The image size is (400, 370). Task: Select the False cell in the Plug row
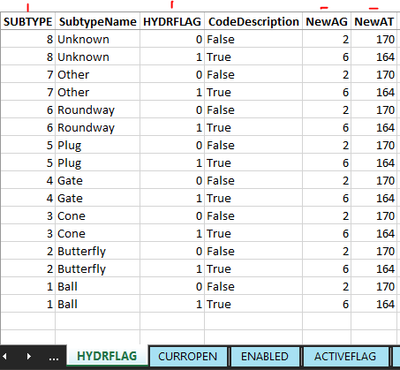[x=253, y=145]
